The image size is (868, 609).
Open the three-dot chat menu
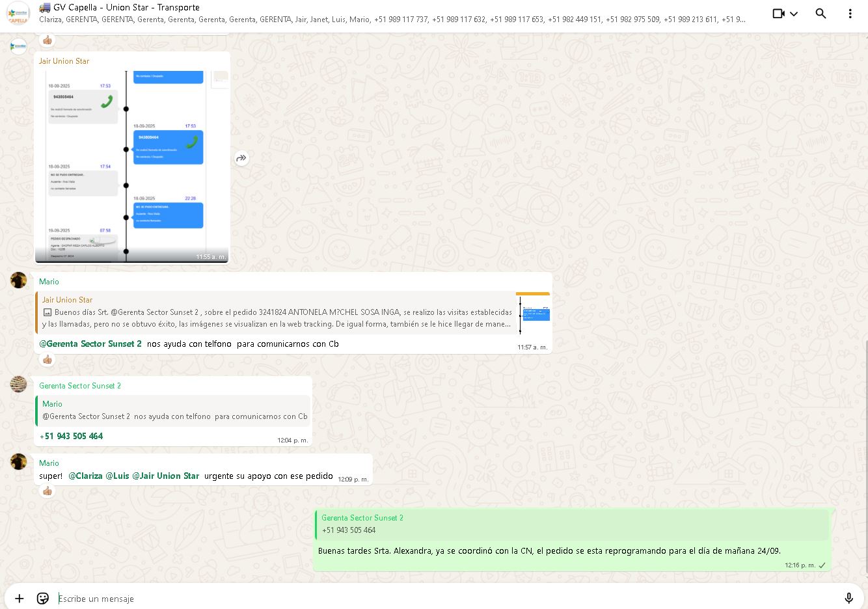point(850,14)
